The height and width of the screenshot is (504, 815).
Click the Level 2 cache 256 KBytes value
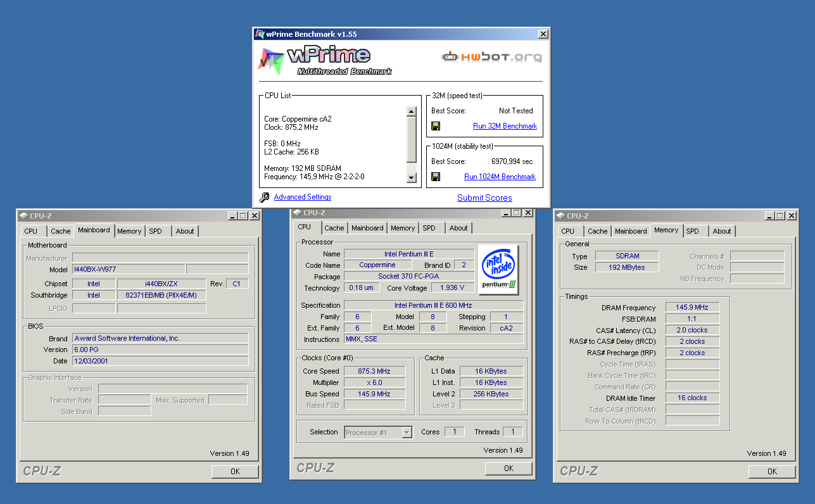point(492,394)
